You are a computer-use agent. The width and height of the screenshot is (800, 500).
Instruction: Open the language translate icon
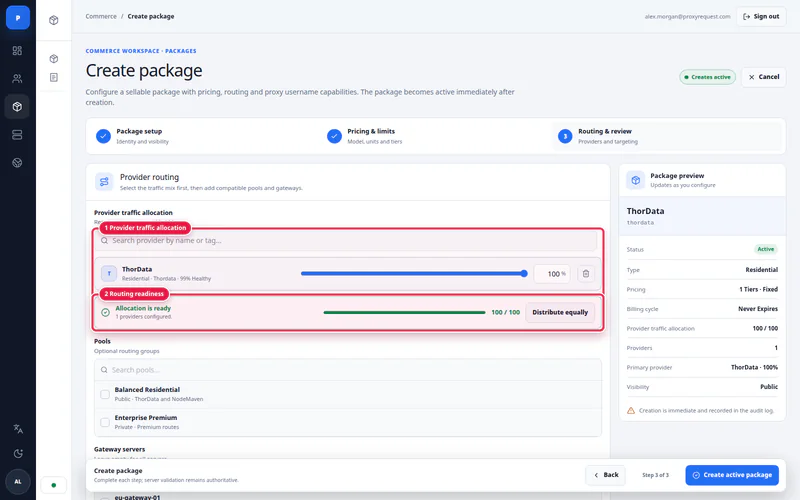coord(18,429)
